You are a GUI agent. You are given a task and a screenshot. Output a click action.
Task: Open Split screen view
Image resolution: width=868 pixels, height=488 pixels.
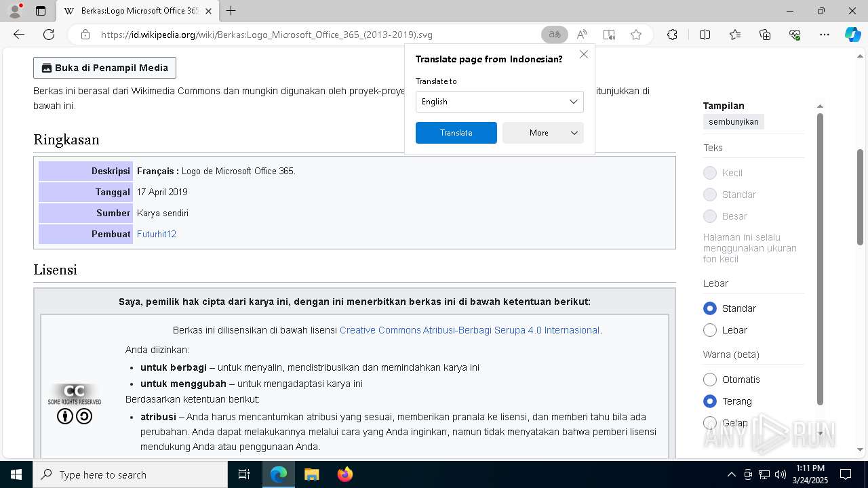pos(705,35)
